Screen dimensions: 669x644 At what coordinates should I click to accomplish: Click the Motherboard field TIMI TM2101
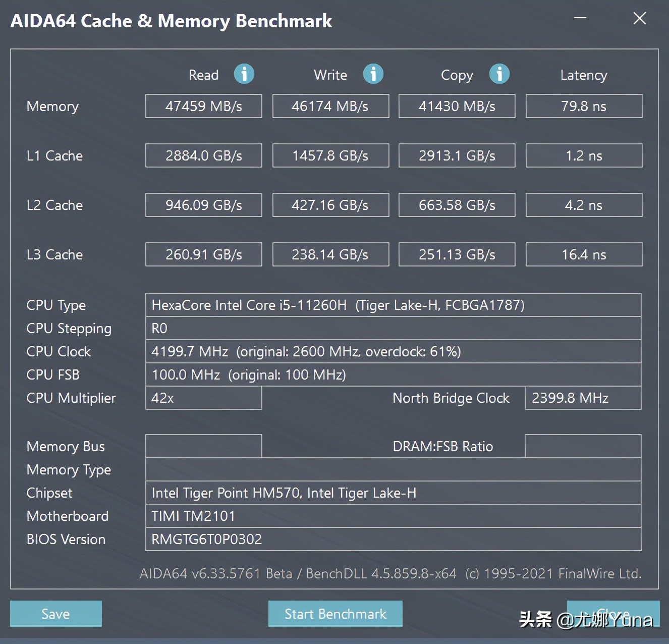pyautogui.click(x=394, y=516)
